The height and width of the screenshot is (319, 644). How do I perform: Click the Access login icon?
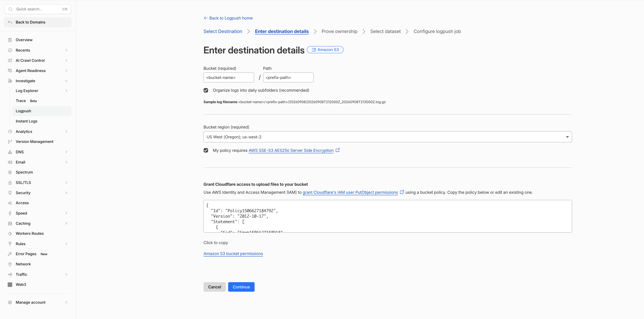(x=10, y=203)
